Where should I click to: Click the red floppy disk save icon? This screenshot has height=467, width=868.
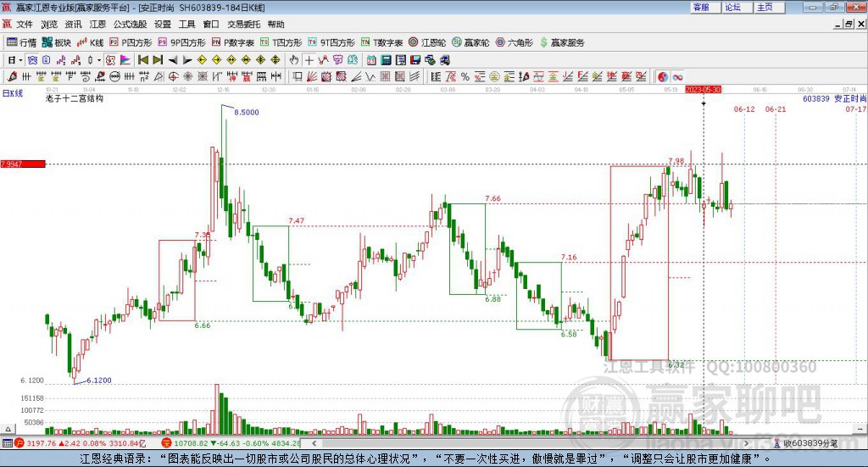(x=415, y=60)
